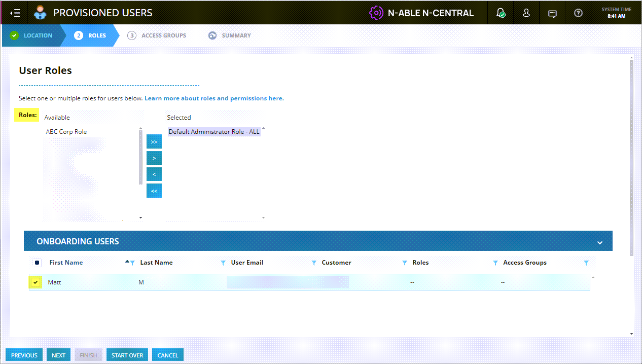Viewport: 642px width, 364px height.
Task: Click the Next button
Action: tap(58, 355)
